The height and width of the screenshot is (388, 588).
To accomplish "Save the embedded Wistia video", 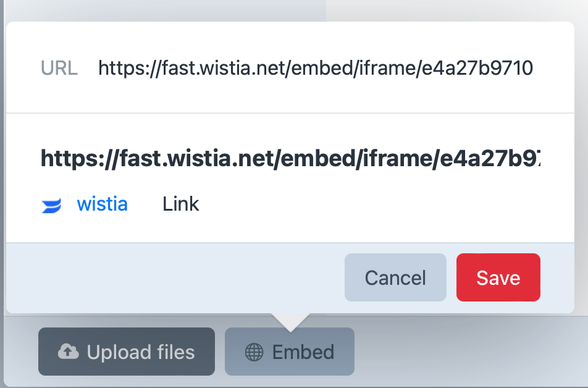I will pyautogui.click(x=498, y=277).
